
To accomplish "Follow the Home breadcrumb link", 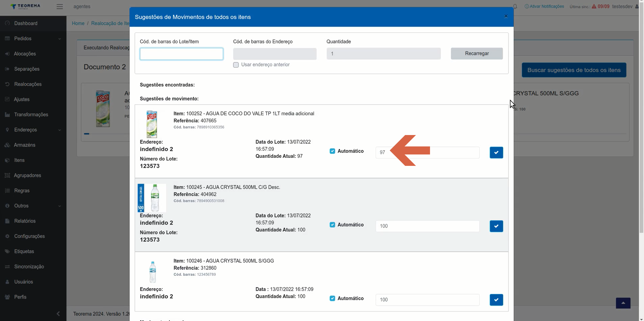I will pyautogui.click(x=78, y=23).
